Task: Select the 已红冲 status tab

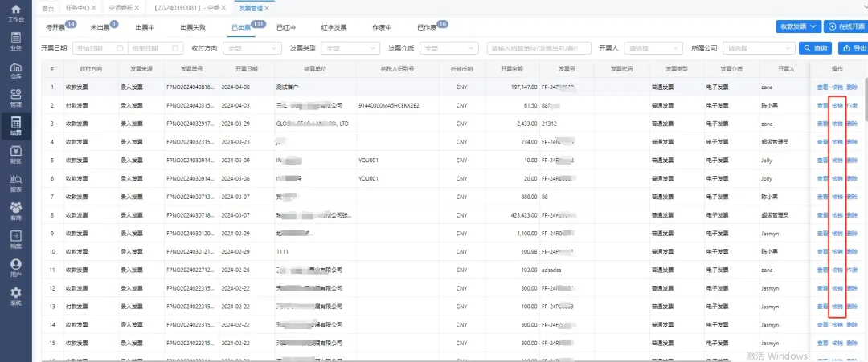Action: point(287,27)
